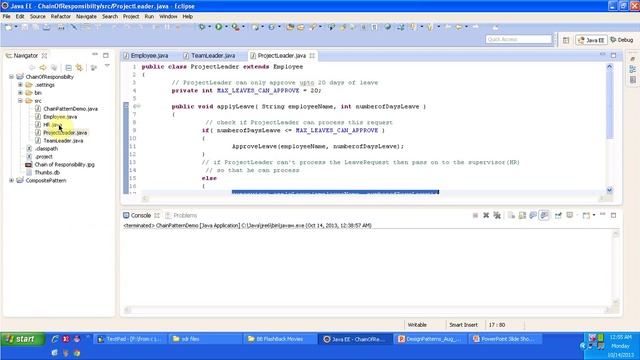Open the Navigate menu
The width and height of the screenshot is (640, 360).
tap(86, 16)
